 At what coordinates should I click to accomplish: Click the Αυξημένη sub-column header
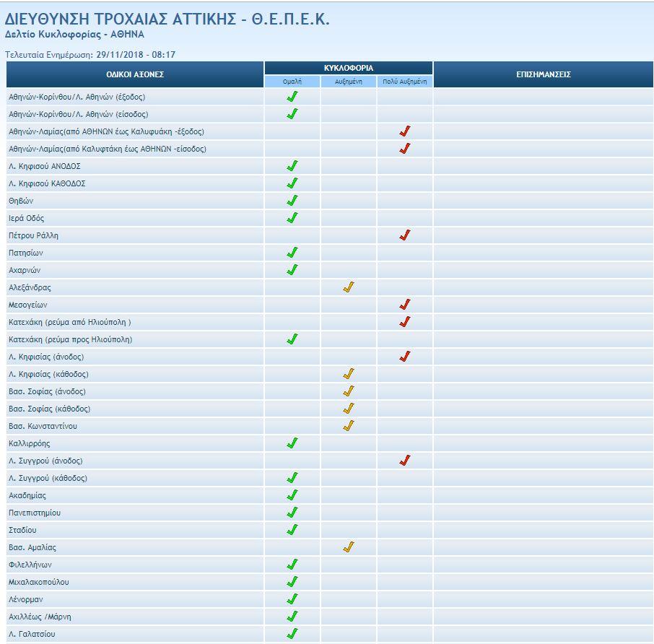(x=349, y=82)
